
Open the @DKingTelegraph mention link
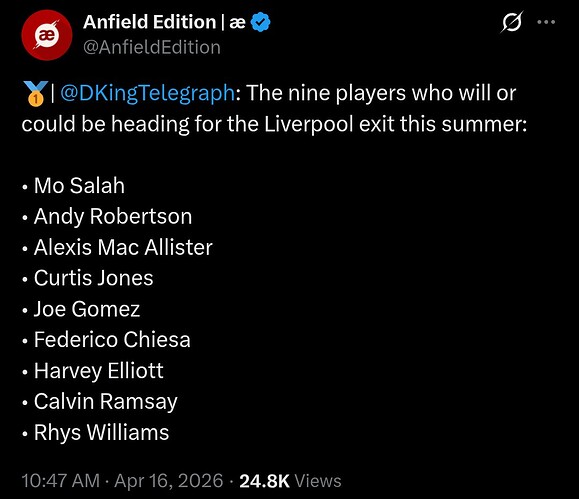(x=147, y=93)
